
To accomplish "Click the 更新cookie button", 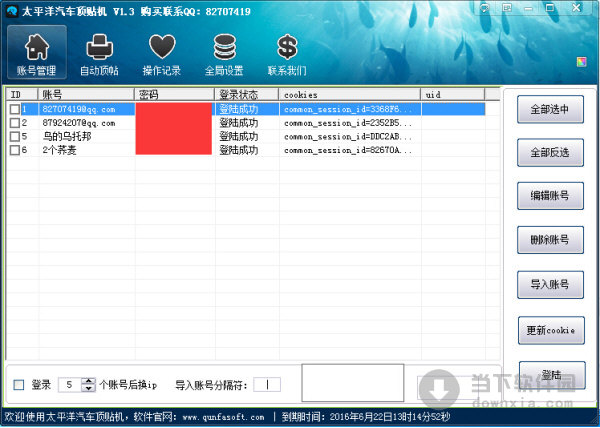I will click(551, 330).
